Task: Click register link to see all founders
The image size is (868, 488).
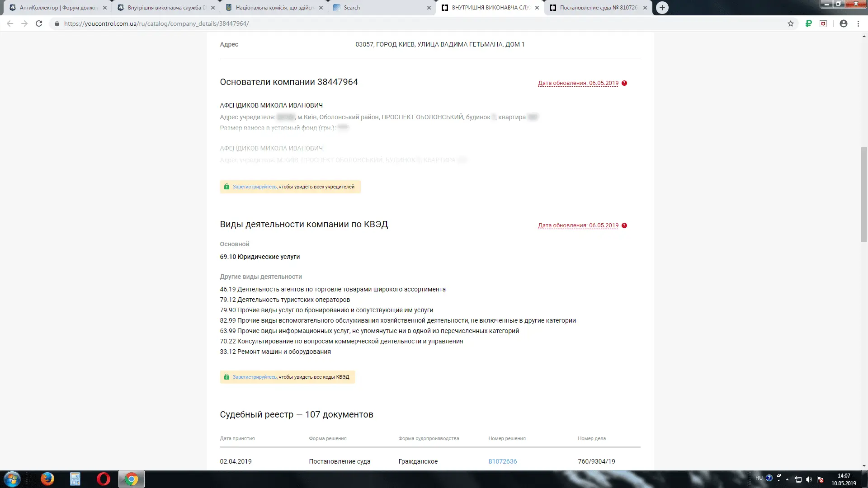Action: [x=255, y=187]
